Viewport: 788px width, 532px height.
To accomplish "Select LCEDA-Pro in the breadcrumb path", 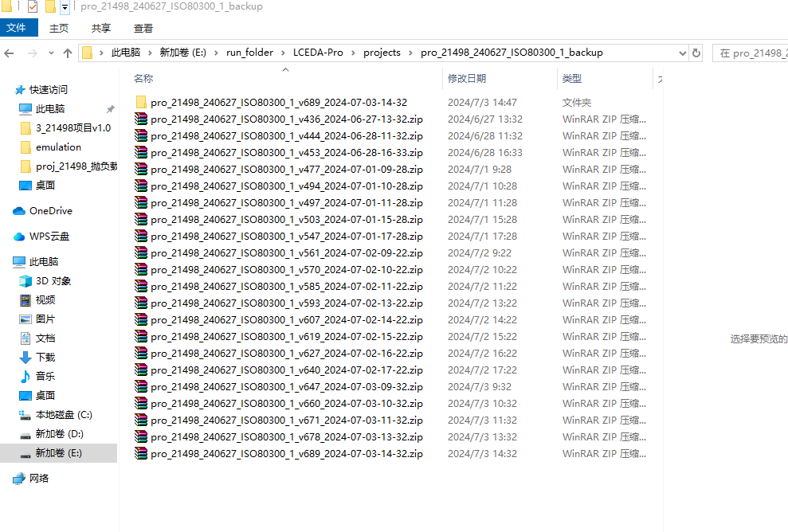I will click(x=318, y=53).
